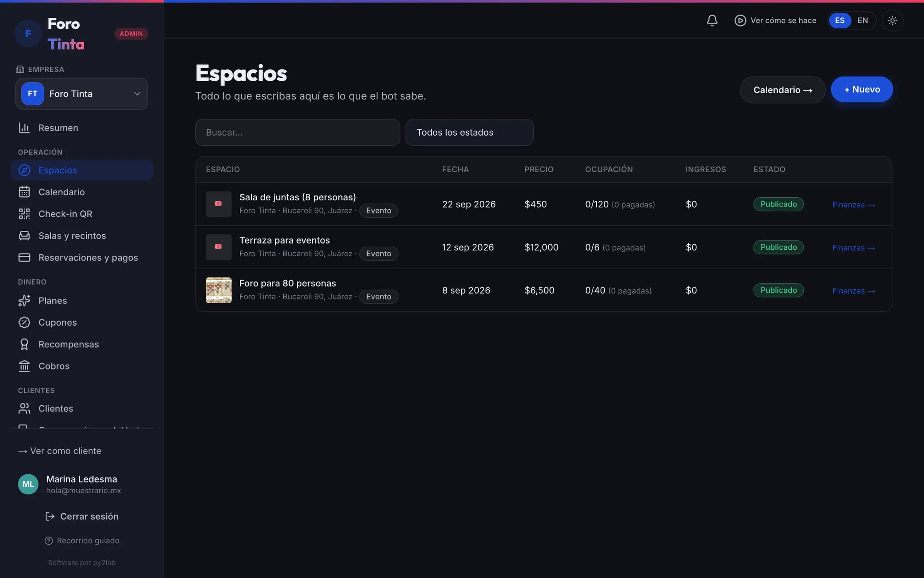
Task: Click the ML user avatar
Action: [28, 484]
